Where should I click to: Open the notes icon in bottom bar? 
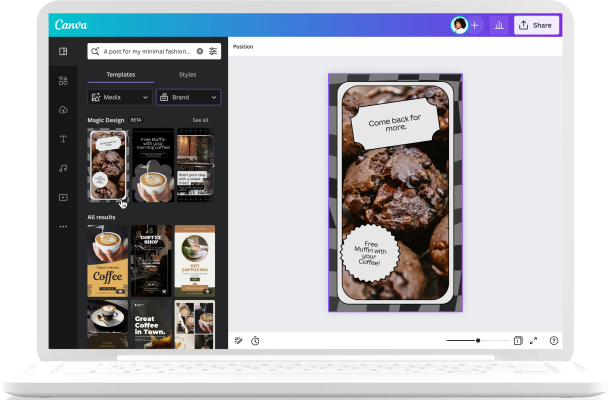(239, 341)
